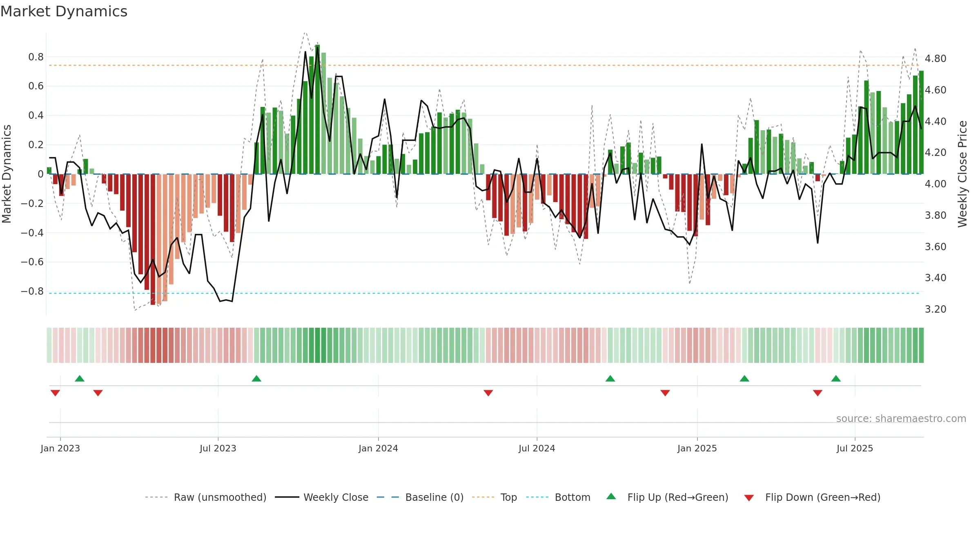Click the −0.8 left axis tick label
980x551 pixels.
(x=32, y=291)
